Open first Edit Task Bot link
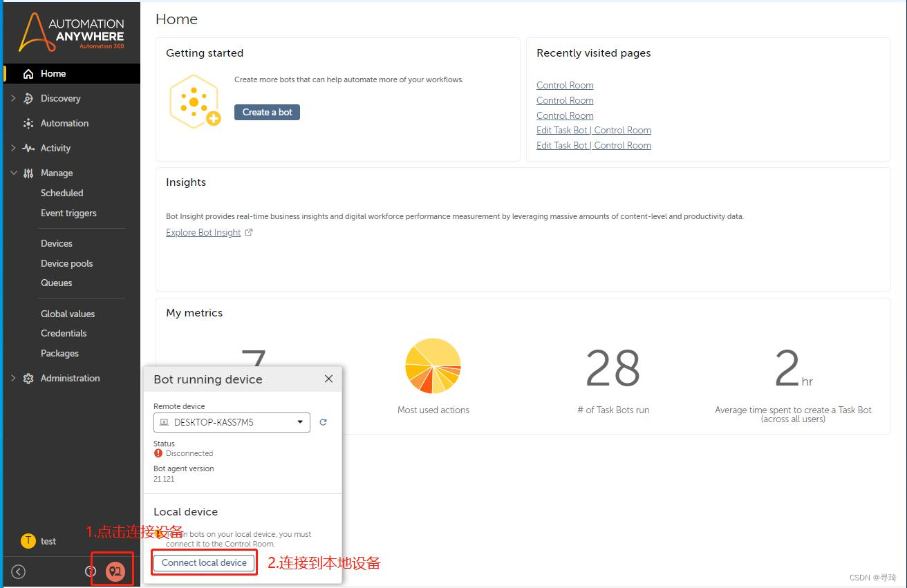This screenshot has width=907, height=588. (x=594, y=131)
